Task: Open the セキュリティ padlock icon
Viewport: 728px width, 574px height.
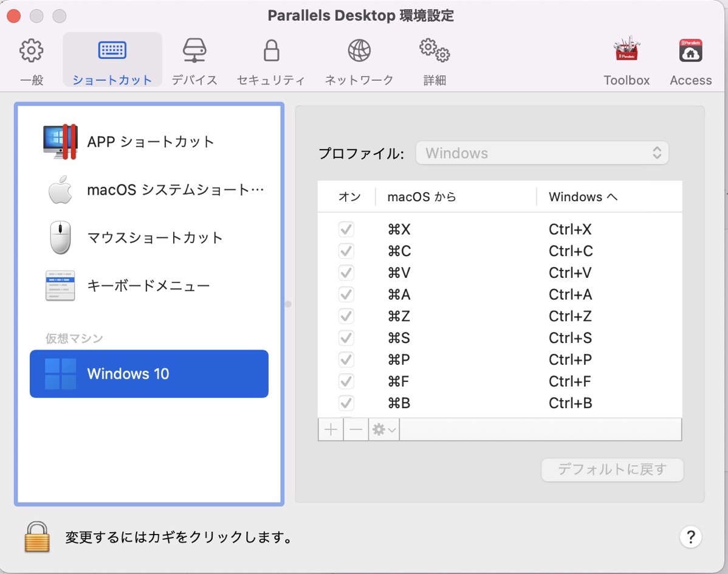Action: pyautogui.click(x=271, y=50)
